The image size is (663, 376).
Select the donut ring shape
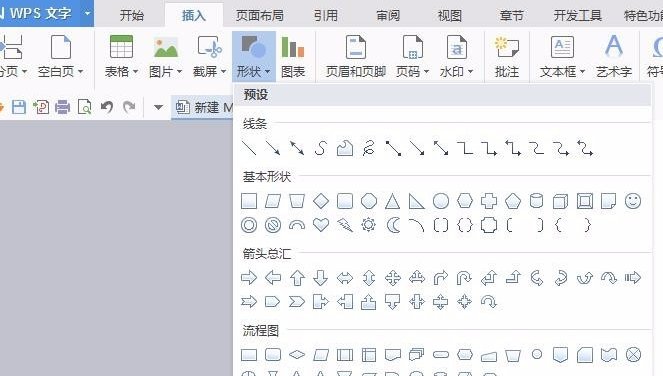249,225
